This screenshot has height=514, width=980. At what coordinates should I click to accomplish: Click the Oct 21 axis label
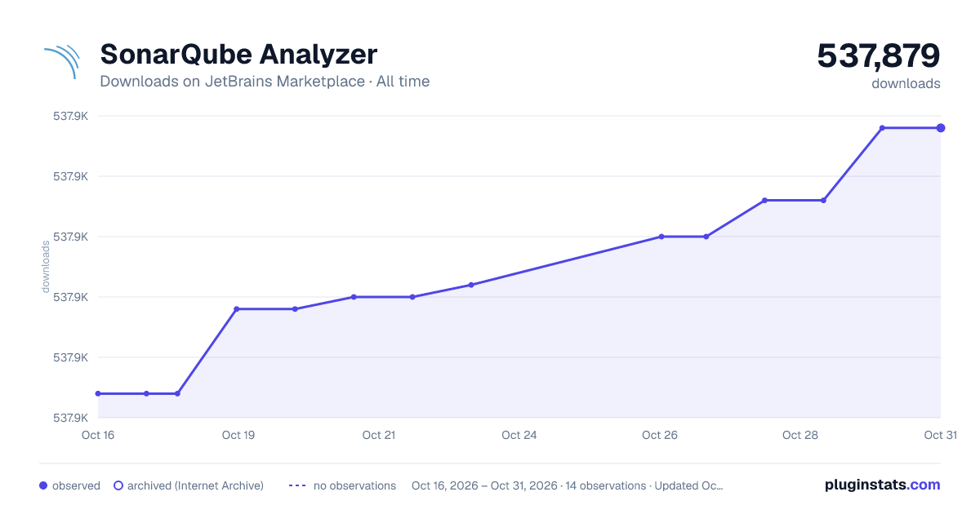(379, 435)
